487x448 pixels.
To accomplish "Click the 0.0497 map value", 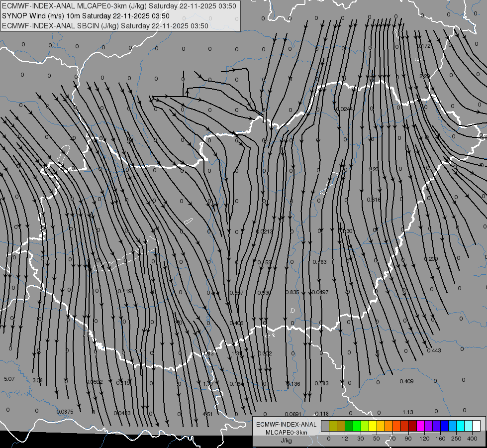I will pyautogui.click(x=320, y=292).
